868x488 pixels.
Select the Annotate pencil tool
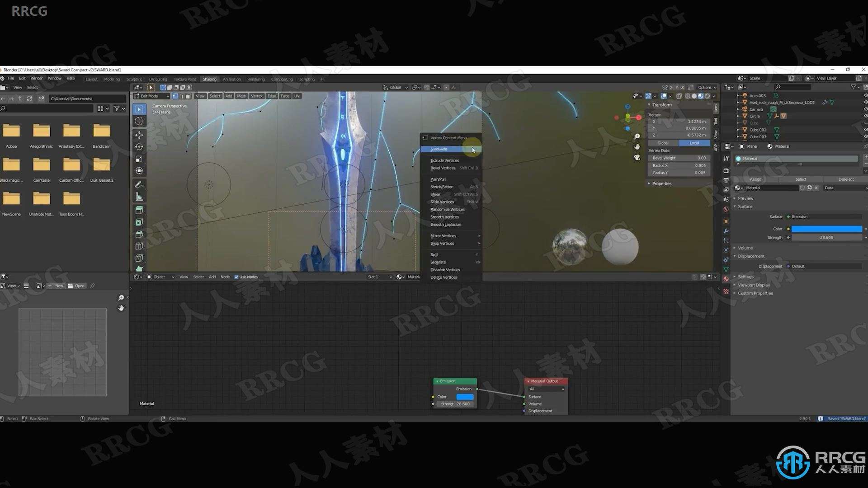139,185
